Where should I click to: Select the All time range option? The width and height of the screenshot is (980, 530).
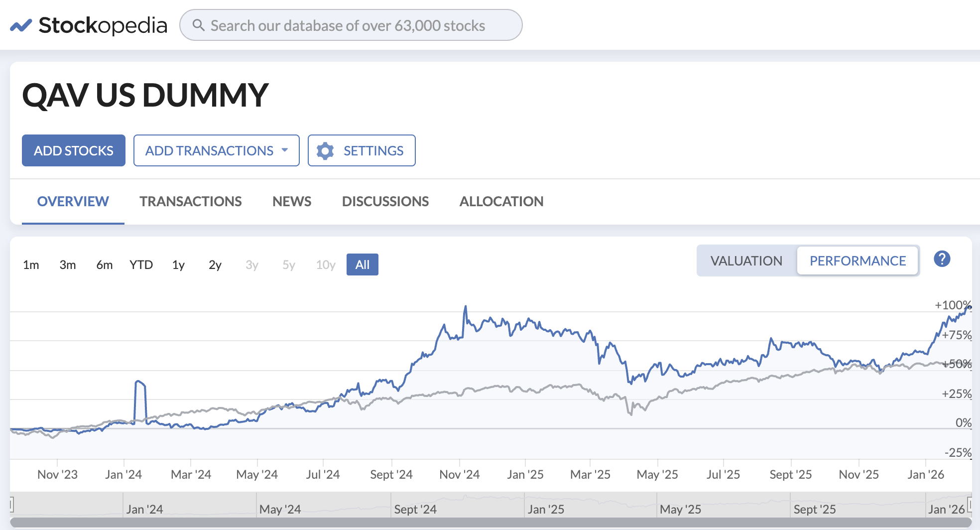click(362, 265)
